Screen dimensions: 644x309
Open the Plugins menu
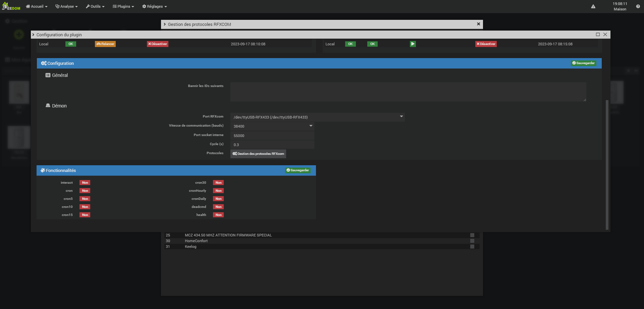pos(123,6)
